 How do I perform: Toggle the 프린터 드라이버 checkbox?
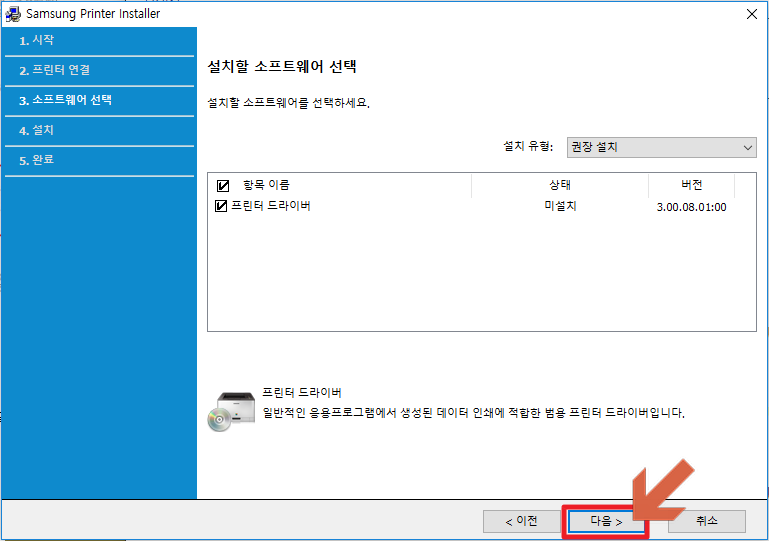221,206
